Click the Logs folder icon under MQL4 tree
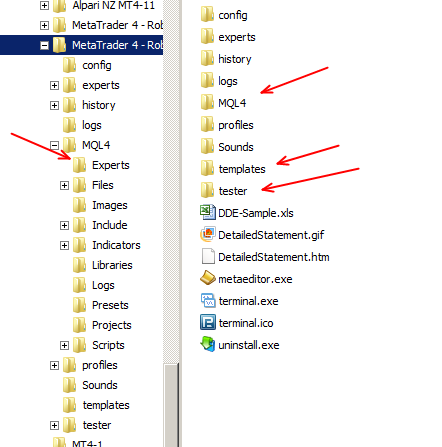442x447 pixels. [79, 285]
